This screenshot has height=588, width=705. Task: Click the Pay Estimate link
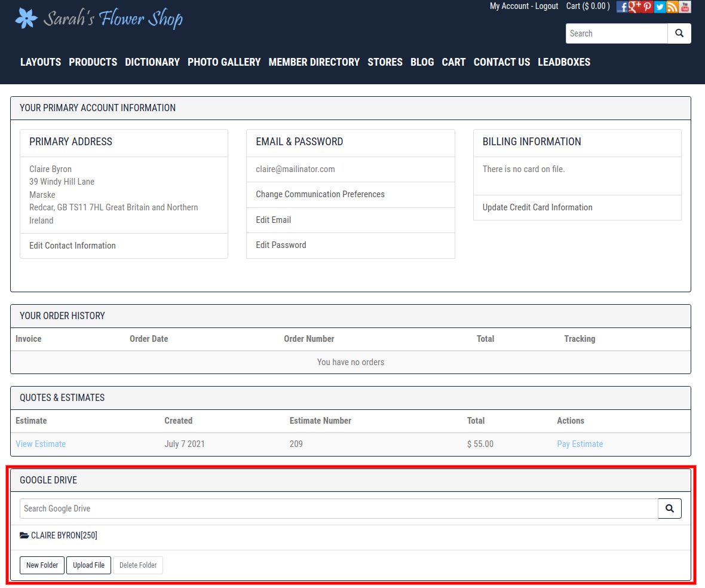pyautogui.click(x=580, y=444)
